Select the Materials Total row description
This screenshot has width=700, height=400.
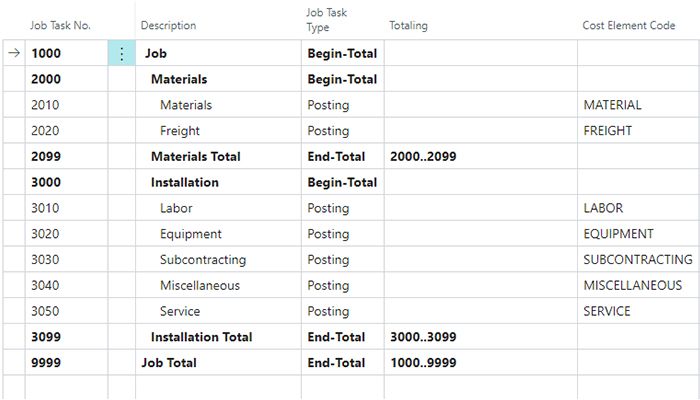(196, 157)
